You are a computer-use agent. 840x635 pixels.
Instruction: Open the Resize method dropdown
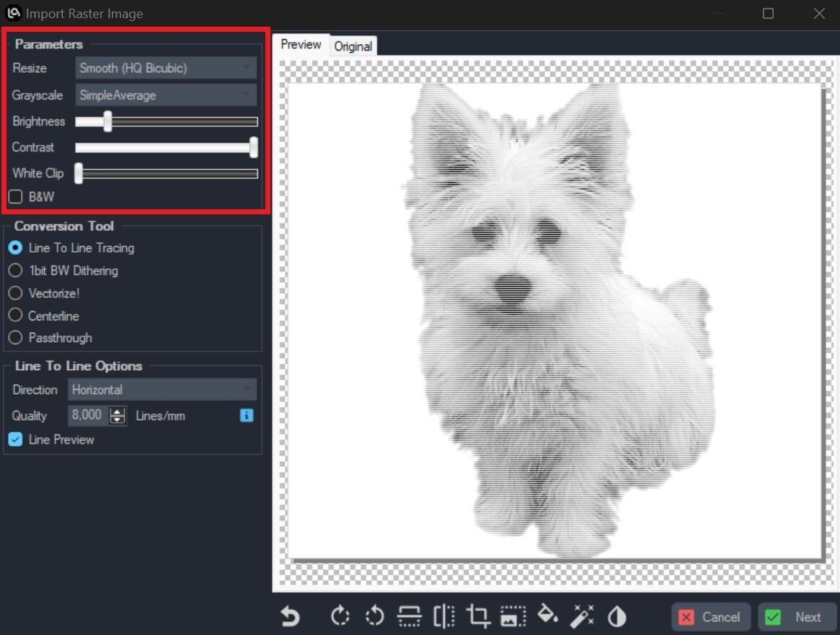(166, 69)
